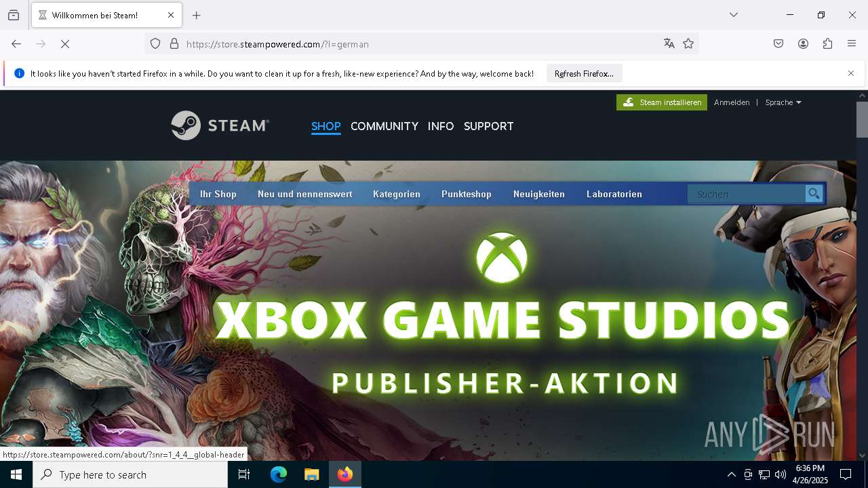This screenshot has height=488, width=868.
Task: Open the Laboratorien tab
Action: point(614,194)
